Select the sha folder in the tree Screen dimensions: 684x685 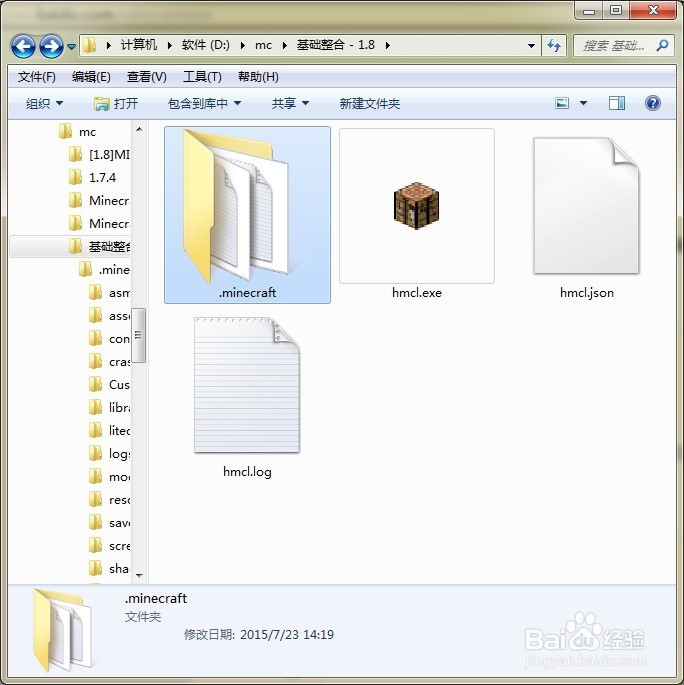(110, 568)
